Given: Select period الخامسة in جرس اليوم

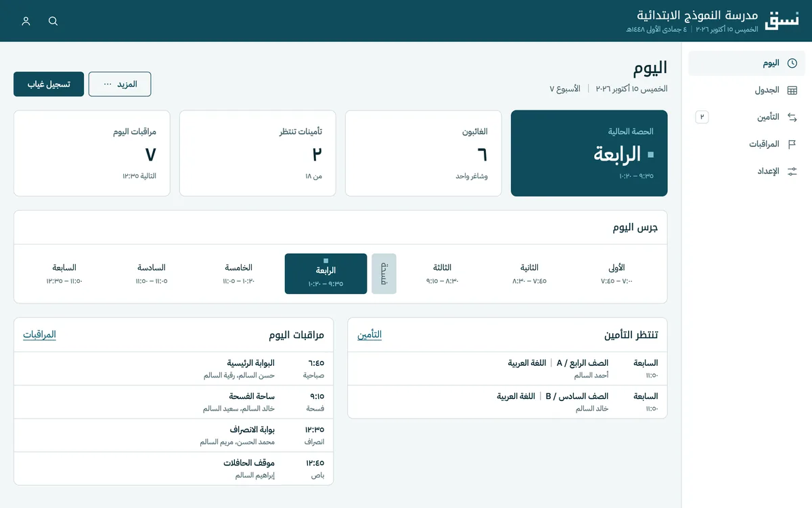Looking at the screenshot, I should (x=239, y=274).
